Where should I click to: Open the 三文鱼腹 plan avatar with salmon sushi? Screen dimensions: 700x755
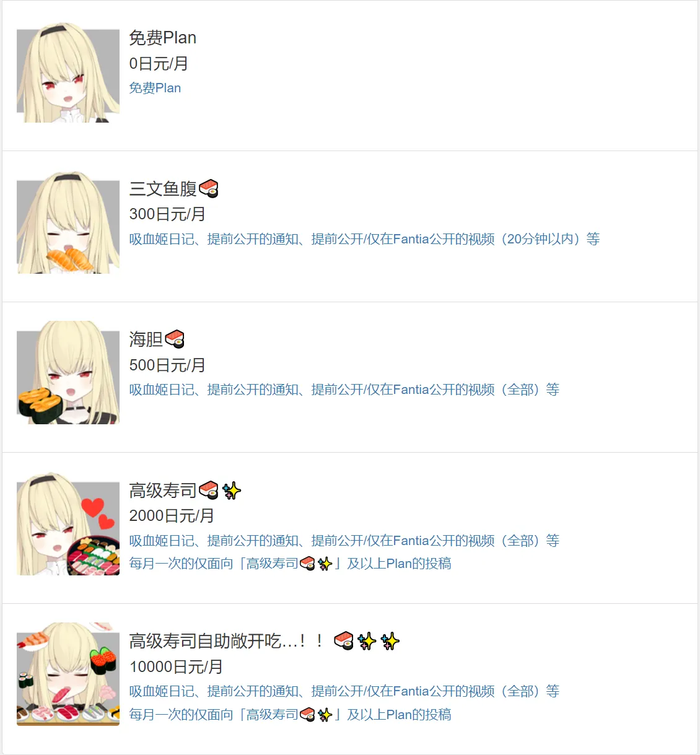pos(68,223)
